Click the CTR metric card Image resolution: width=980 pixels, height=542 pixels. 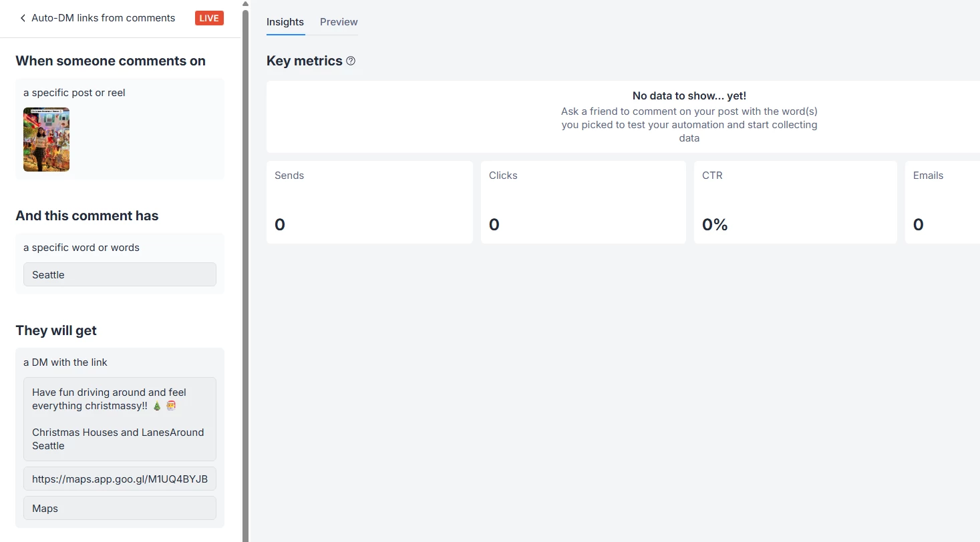(795, 202)
